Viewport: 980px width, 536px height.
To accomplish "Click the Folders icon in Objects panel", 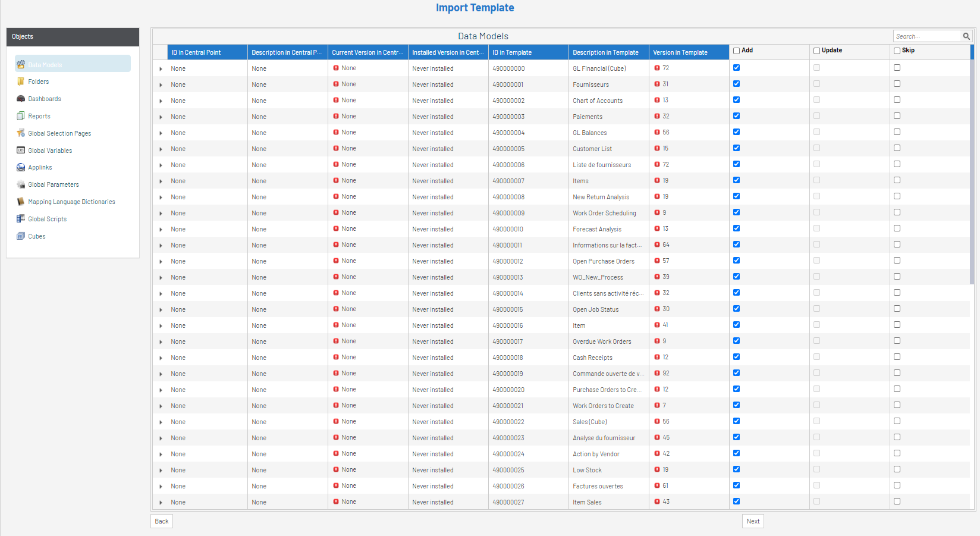I will [21, 82].
